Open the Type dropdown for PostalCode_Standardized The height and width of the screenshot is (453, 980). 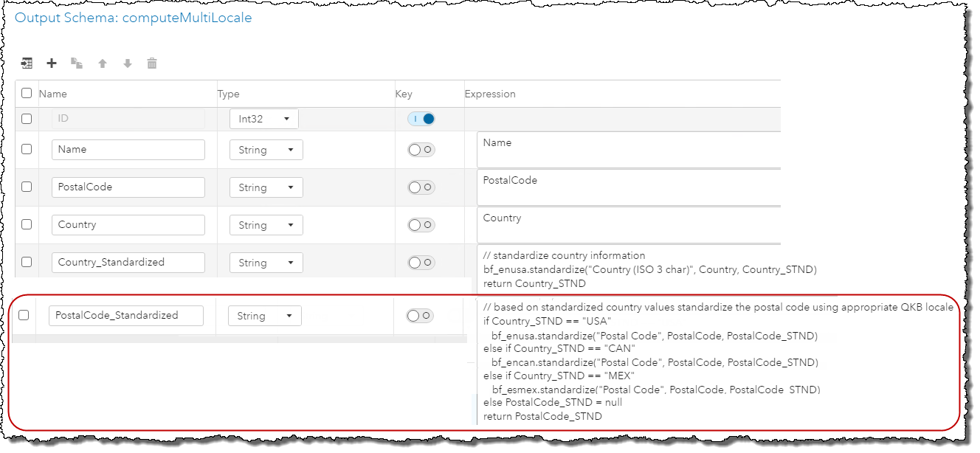click(264, 316)
